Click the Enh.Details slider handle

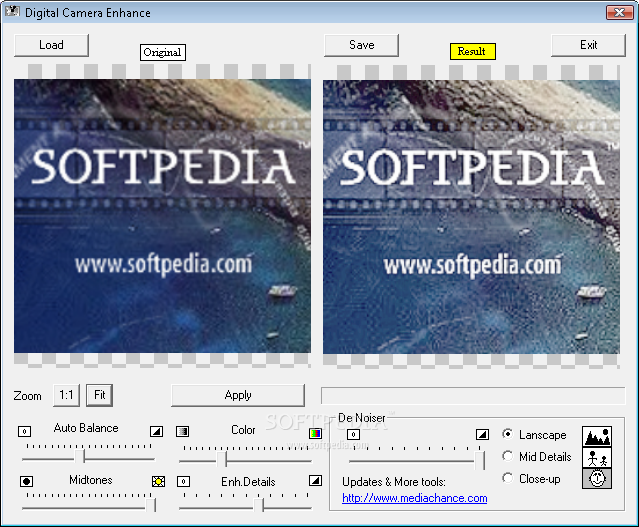tap(258, 505)
